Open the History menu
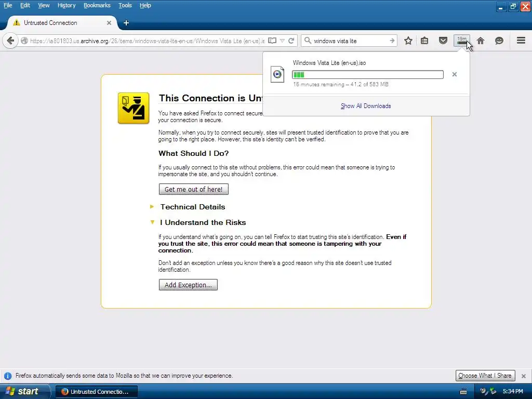The height and width of the screenshot is (399, 532). click(66, 5)
